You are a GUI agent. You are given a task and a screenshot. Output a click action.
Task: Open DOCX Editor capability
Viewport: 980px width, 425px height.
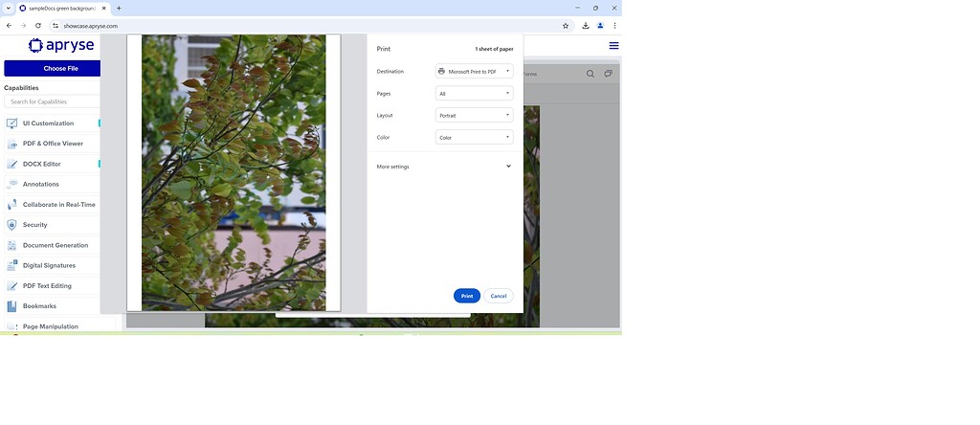coord(42,164)
